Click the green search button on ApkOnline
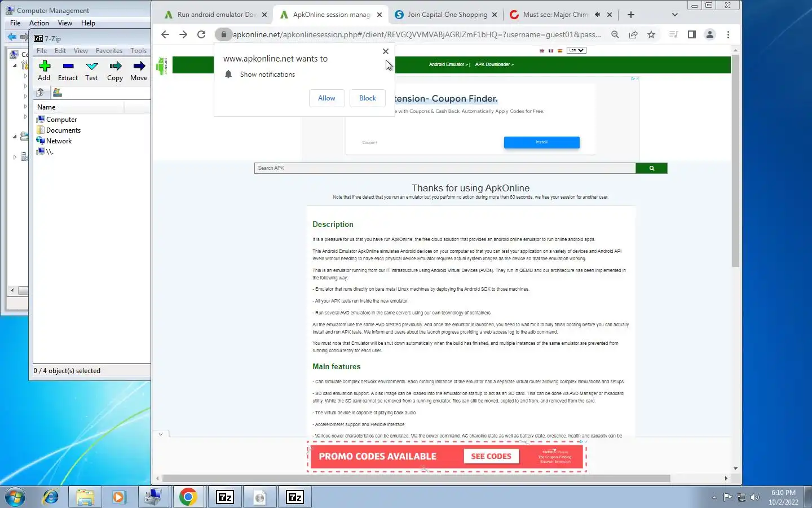 click(x=651, y=168)
